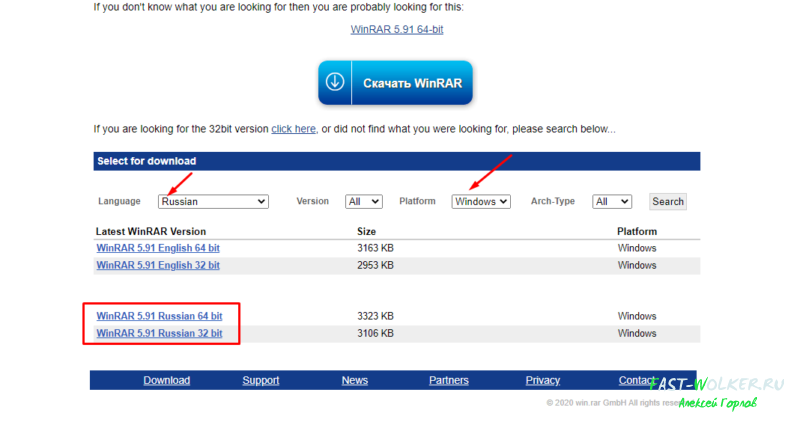Click the download arrow icon on the blue button
800x425 pixels.
tap(335, 82)
